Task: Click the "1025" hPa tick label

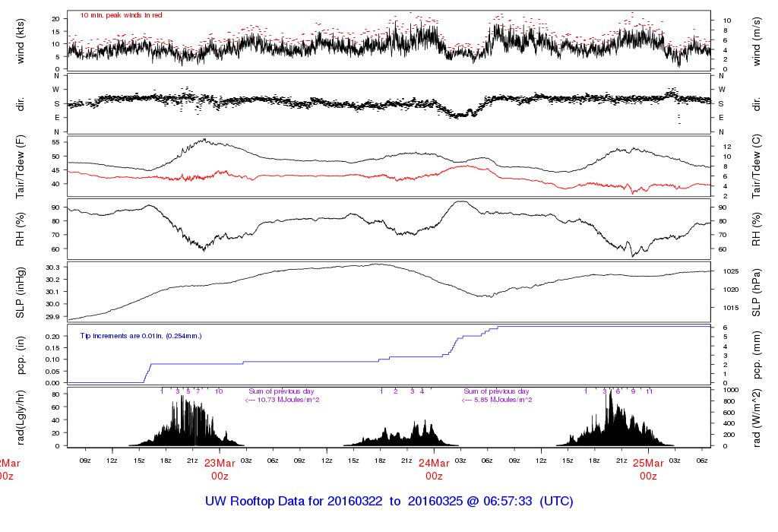Action: pos(731,271)
